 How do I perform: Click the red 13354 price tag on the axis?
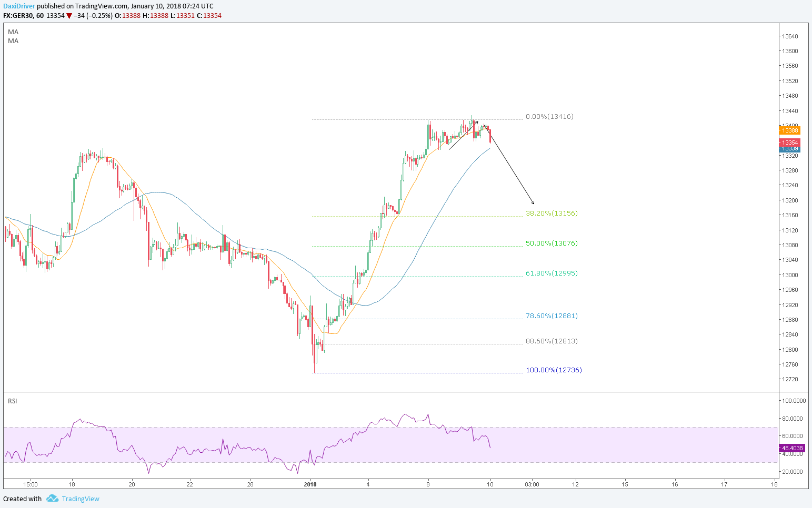[789, 143]
